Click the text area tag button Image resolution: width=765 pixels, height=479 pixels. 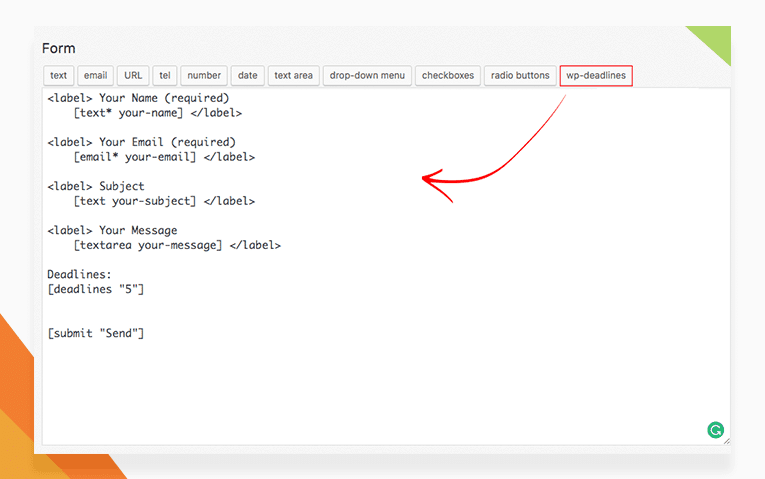[x=293, y=76]
